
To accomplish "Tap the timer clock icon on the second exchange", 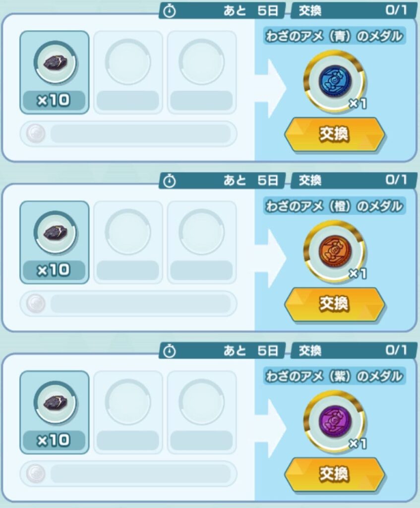I will [x=170, y=181].
